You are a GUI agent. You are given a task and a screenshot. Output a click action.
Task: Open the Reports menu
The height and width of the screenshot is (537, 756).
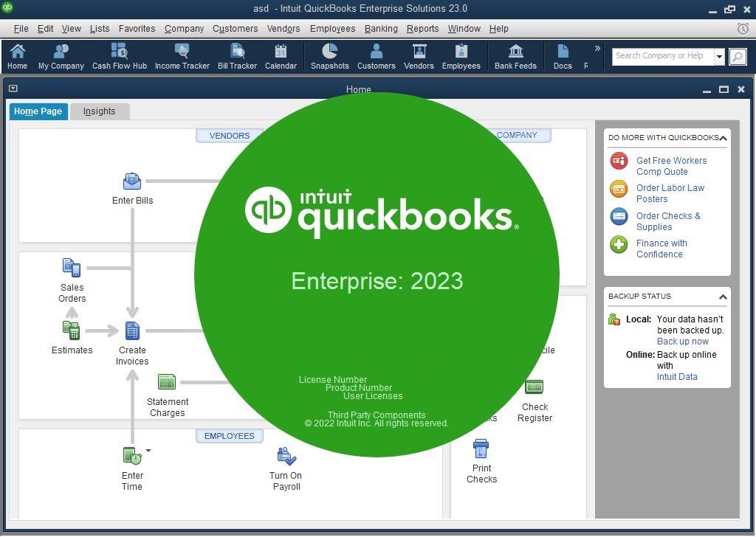coord(422,29)
